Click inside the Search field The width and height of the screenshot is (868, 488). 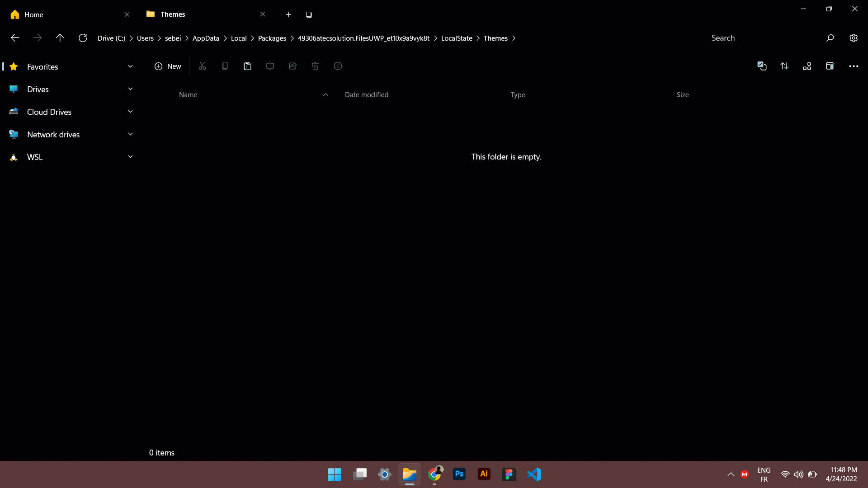click(x=741, y=38)
